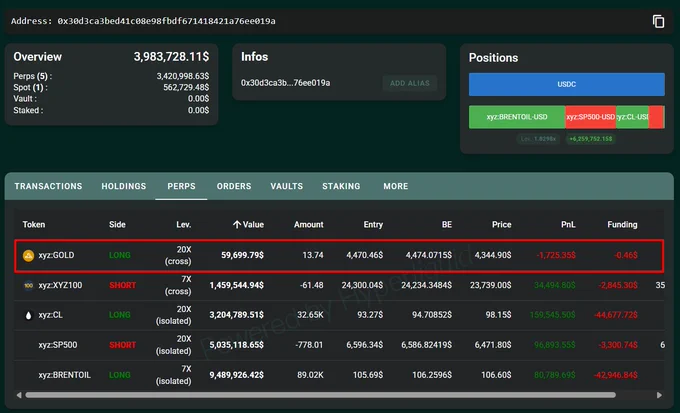The width and height of the screenshot is (680, 413).
Task: Sort by Side column header
Action: point(117,225)
